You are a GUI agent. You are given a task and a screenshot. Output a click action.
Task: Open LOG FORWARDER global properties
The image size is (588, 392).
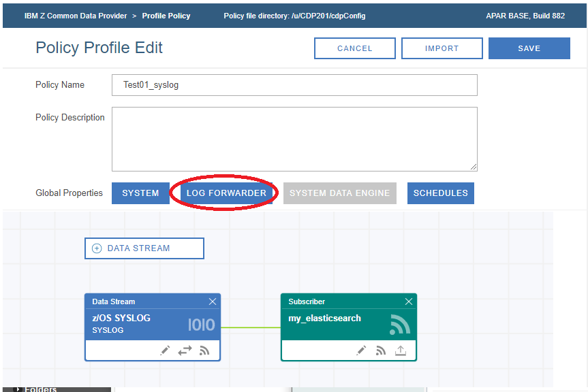click(226, 193)
